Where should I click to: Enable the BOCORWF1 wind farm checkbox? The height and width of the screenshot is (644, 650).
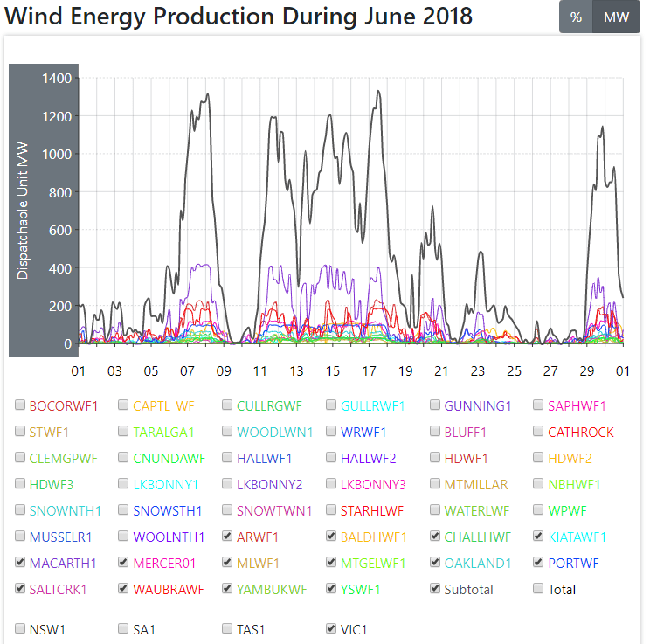pyautogui.click(x=20, y=405)
